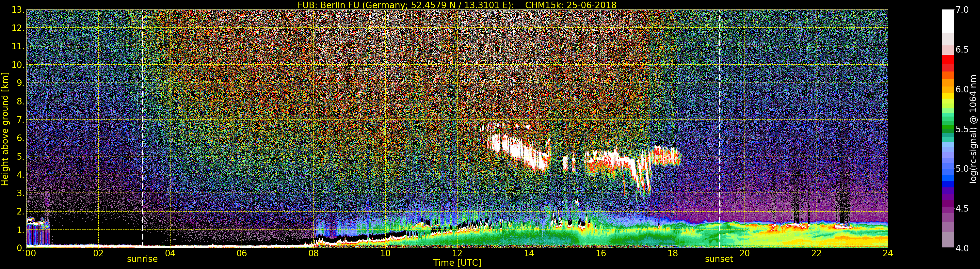Screen dimensions: 980x269
Task: Click the height-axis tick label '3.'
Action: point(21,193)
